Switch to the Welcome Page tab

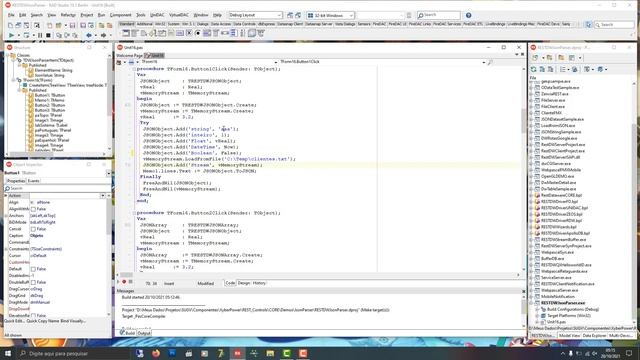coord(129,55)
